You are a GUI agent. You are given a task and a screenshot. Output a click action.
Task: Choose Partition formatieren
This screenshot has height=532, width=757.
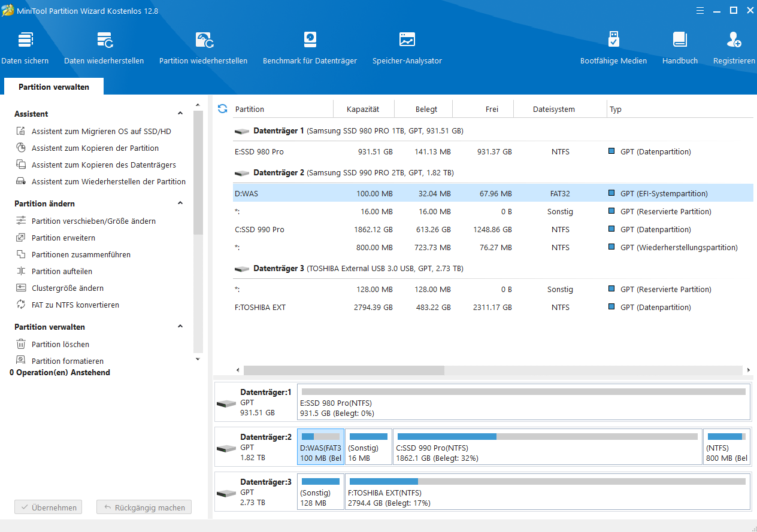pos(67,361)
